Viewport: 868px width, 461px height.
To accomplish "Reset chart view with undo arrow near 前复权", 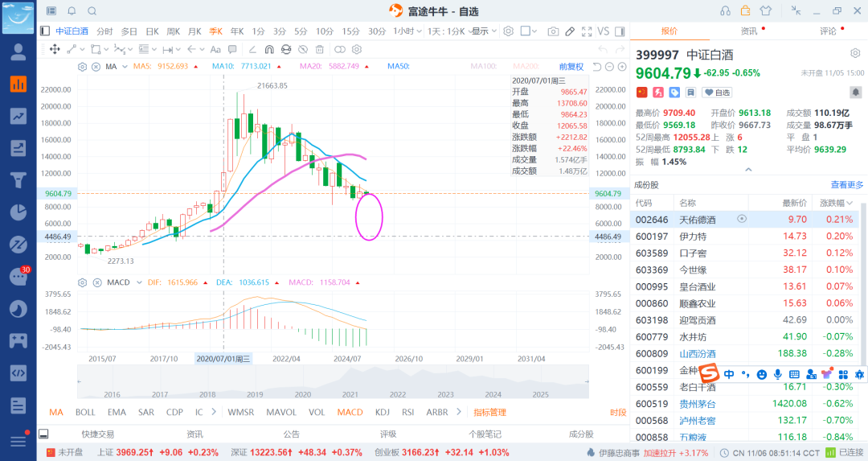I will coord(596,67).
